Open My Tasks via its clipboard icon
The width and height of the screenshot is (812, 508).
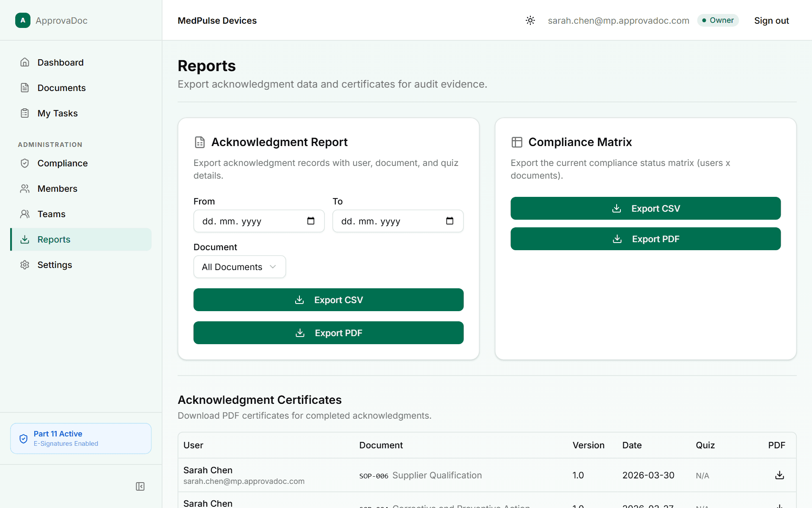click(25, 113)
